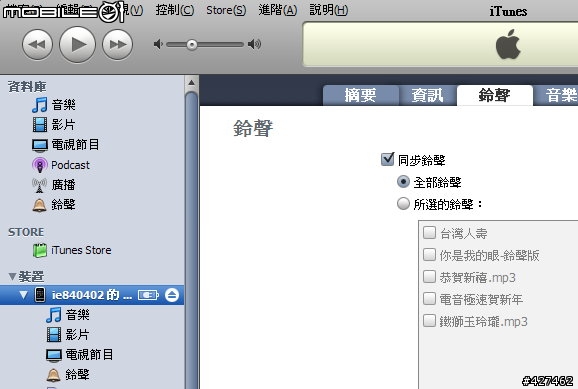The height and width of the screenshot is (389, 578).
Task: Select the ie840402 的 ... device name
Action: tap(91, 295)
